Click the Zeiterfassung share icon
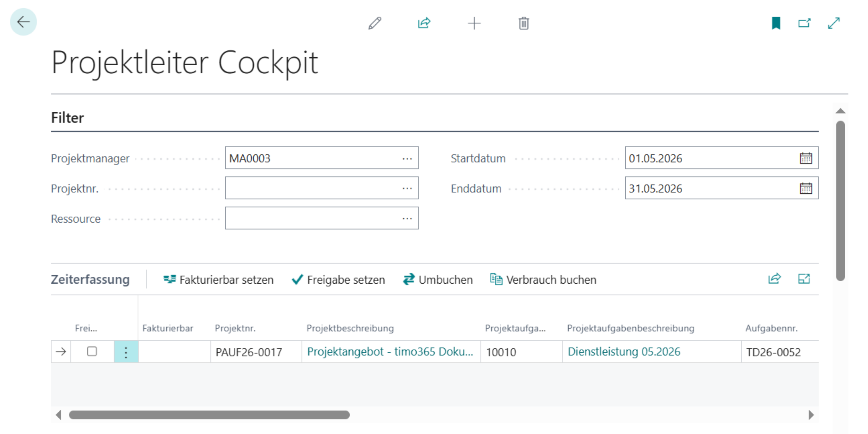The image size is (868, 434). pos(775,279)
